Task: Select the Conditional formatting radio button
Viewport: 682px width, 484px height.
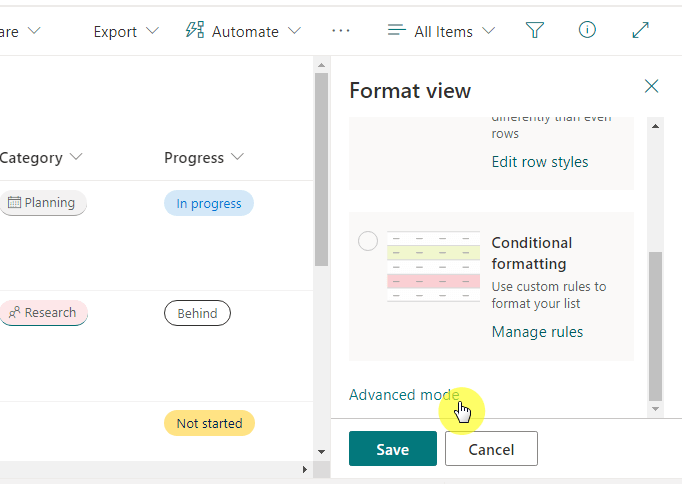Action: pyautogui.click(x=368, y=241)
